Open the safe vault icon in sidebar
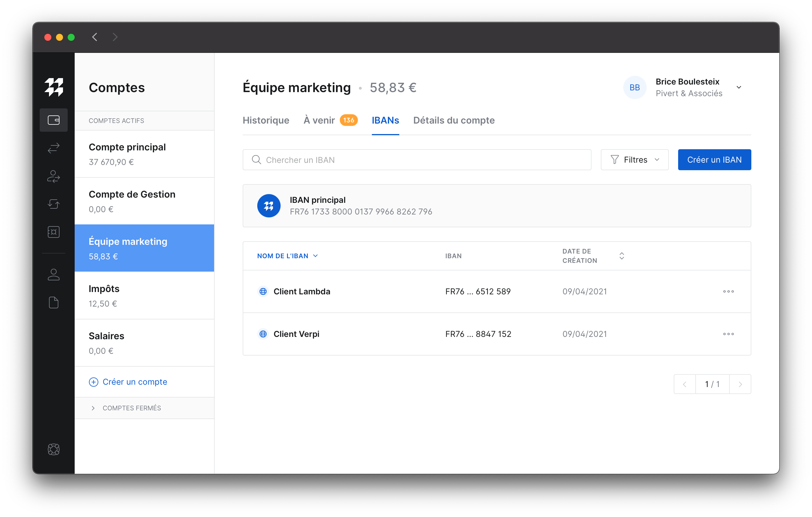Viewport: 812px width, 517px height. [x=54, y=232]
